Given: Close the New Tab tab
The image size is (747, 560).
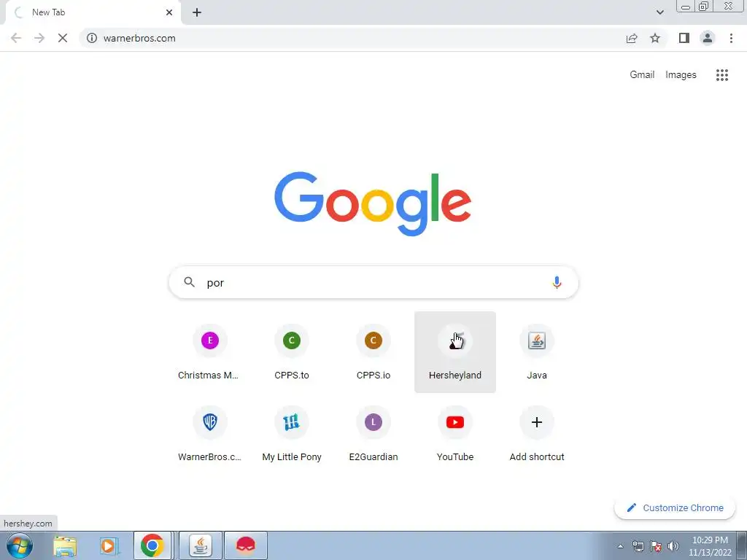Looking at the screenshot, I should point(169,12).
